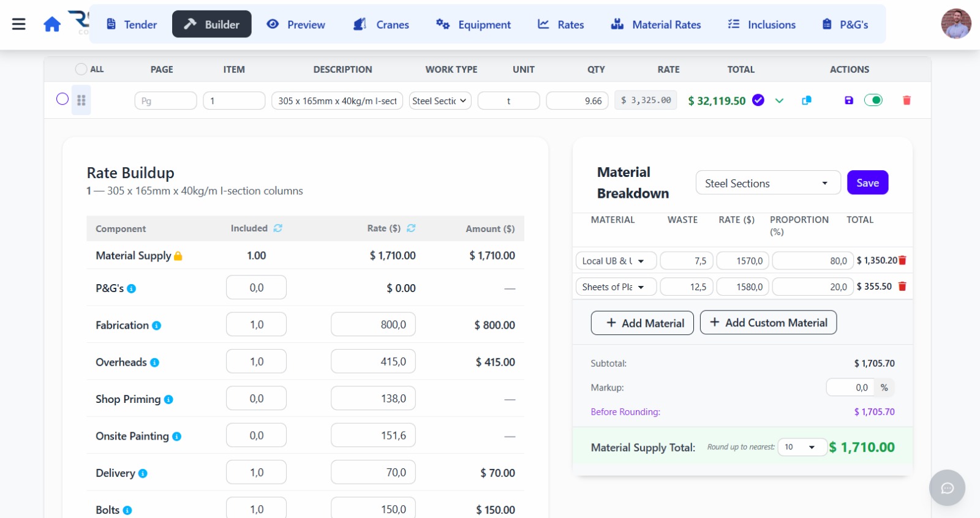Screen dimensions: 980x518
Task: Refresh the Included column values
Action: click(x=278, y=228)
